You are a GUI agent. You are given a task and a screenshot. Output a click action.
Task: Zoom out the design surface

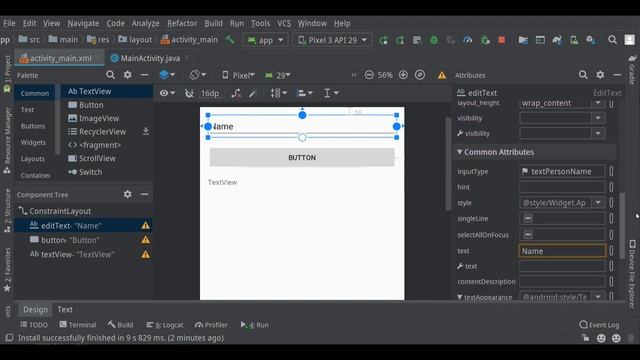pos(369,75)
